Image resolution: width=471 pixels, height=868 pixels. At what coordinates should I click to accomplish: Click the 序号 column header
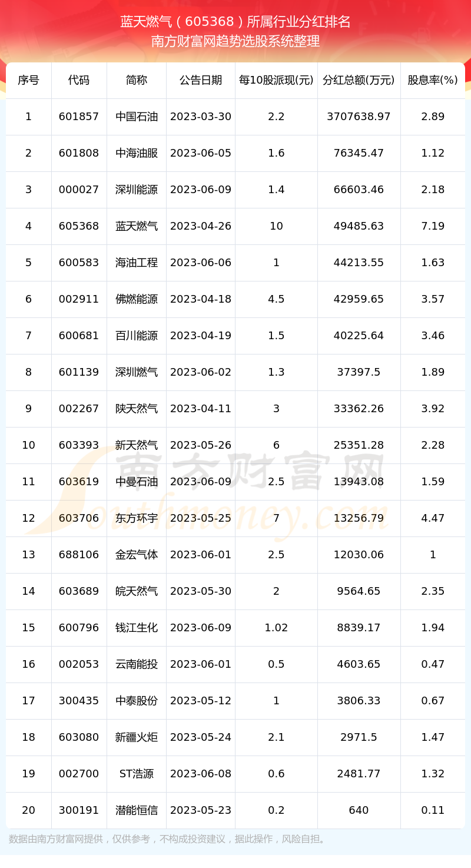coord(28,80)
